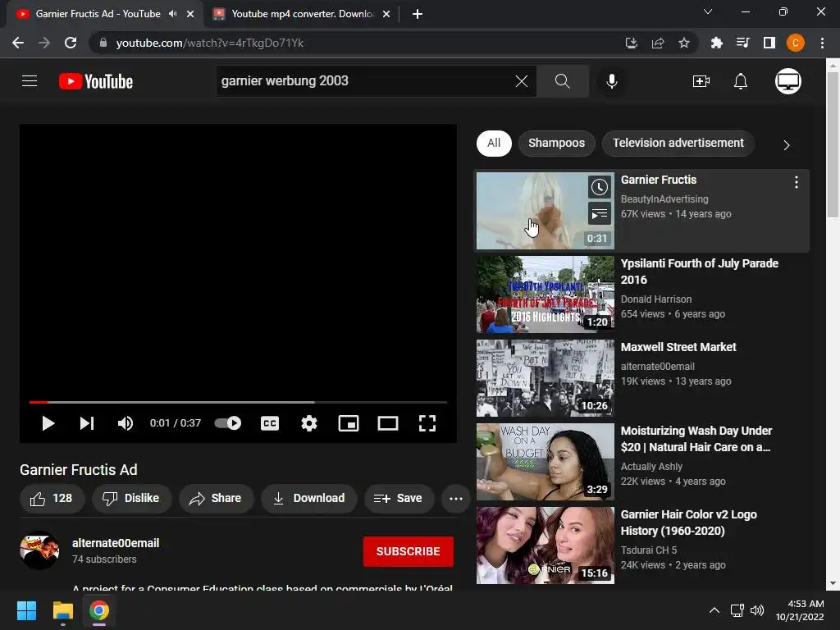Dislike the video
840x630 pixels.
point(132,498)
